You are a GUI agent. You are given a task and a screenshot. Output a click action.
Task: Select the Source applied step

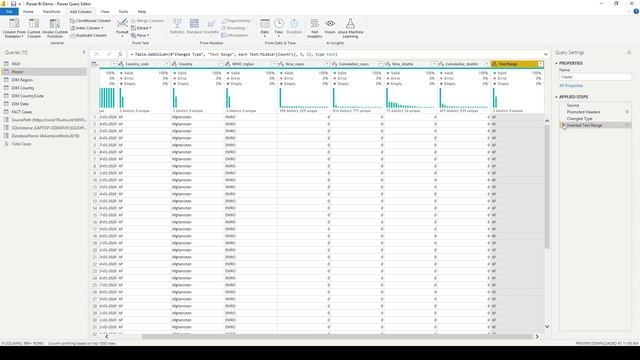[x=596, y=105]
